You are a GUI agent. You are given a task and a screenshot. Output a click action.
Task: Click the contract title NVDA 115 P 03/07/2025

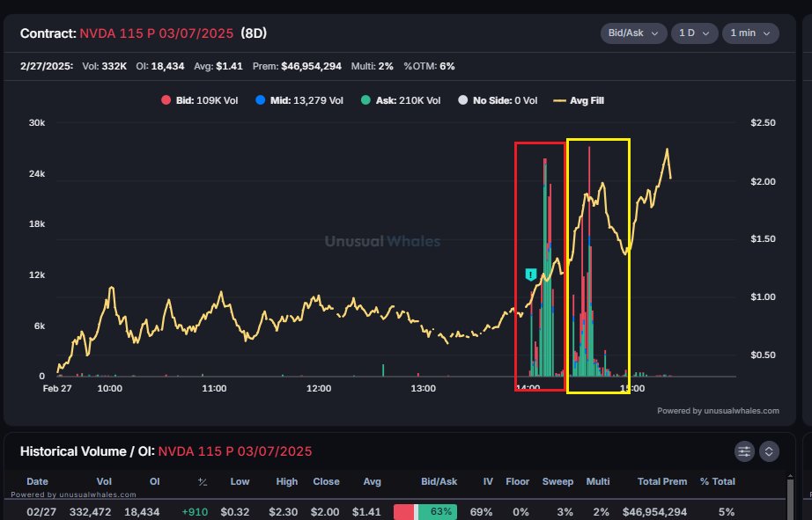157,33
